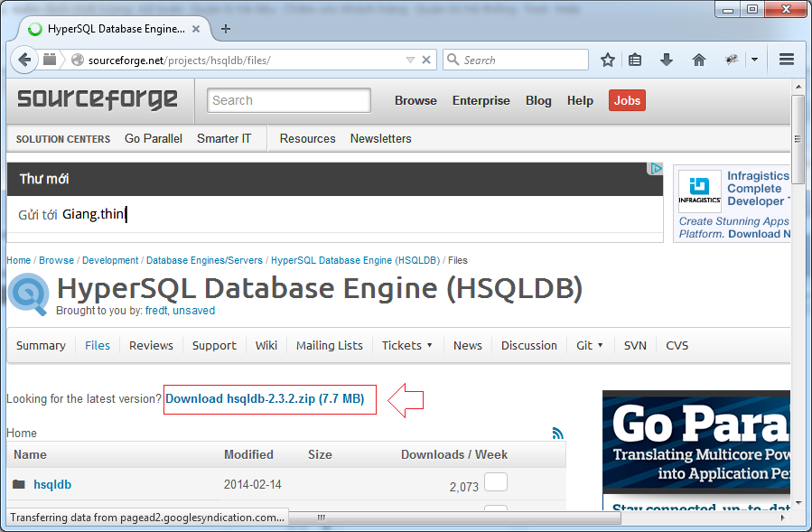812x532 pixels.
Task: Open author fredt profile link
Action: [156, 311]
